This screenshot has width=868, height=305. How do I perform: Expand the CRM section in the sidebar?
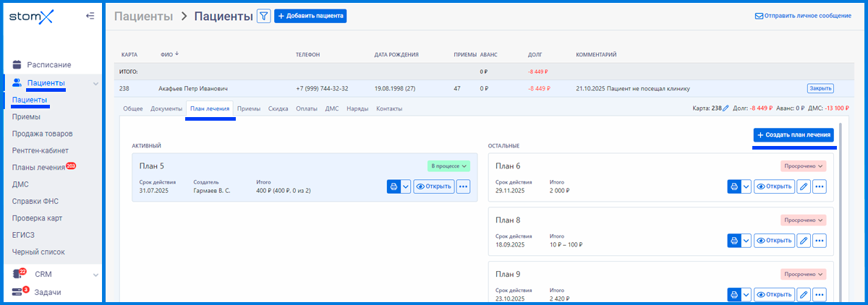point(95,275)
